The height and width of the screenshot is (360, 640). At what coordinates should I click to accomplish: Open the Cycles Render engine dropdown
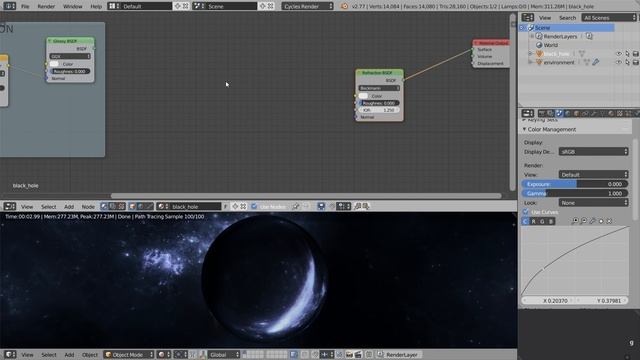point(307,6)
